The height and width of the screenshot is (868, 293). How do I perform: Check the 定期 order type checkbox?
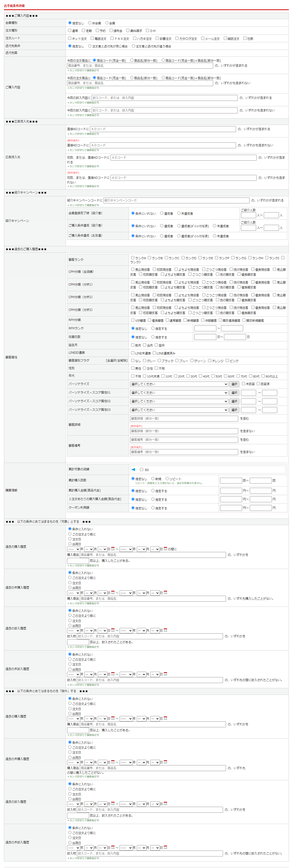tap(84, 31)
